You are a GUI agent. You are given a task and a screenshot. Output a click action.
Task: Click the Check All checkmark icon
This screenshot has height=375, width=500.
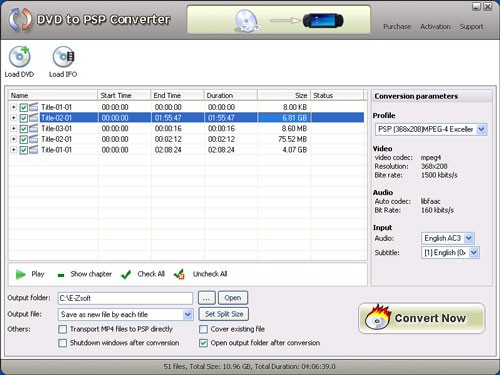point(126,274)
